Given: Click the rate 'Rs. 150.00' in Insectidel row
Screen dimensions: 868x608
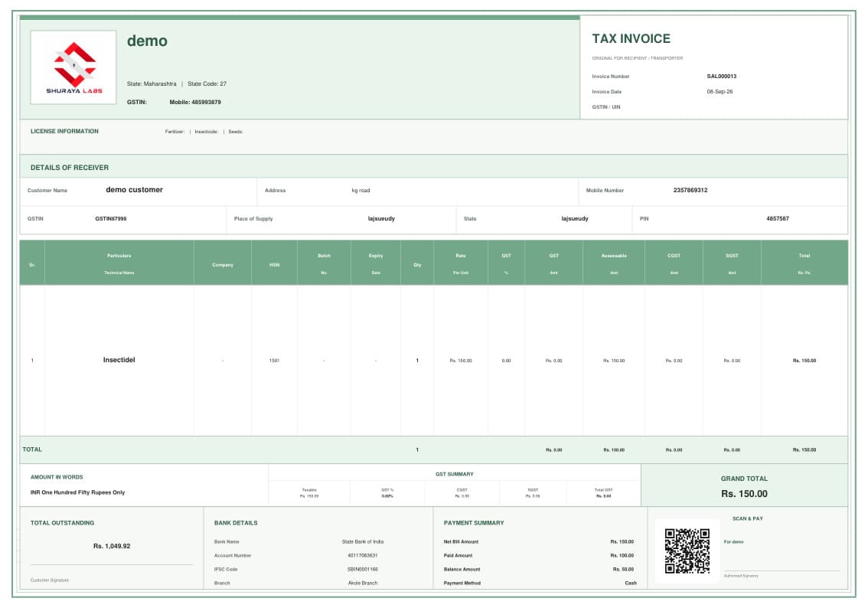Looking at the screenshot, I should 461,361.
